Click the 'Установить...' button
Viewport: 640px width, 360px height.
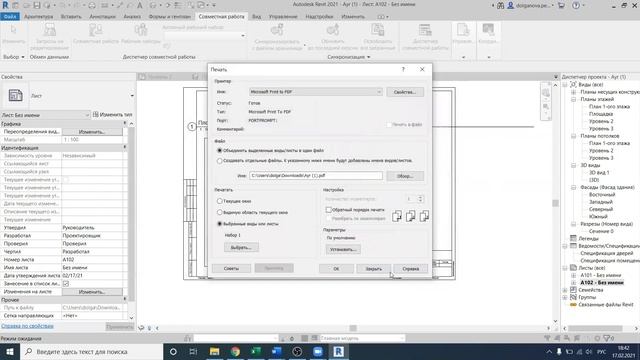point(343,249)
